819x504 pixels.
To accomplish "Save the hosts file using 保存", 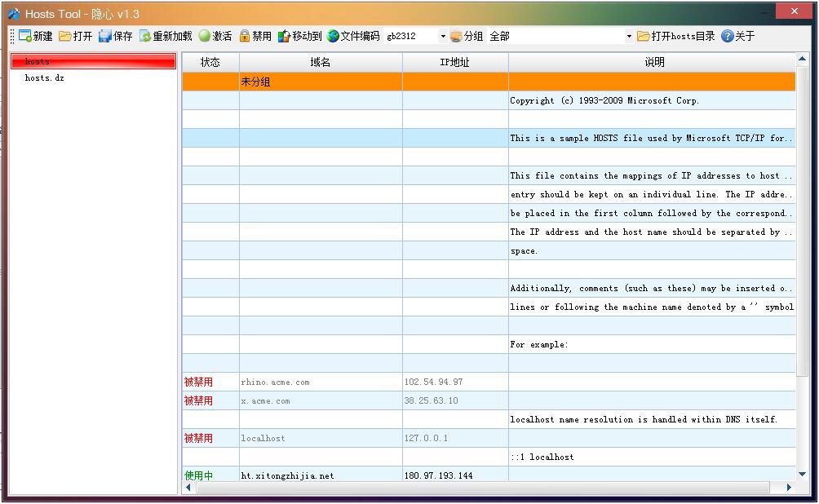I will point(105,36).
